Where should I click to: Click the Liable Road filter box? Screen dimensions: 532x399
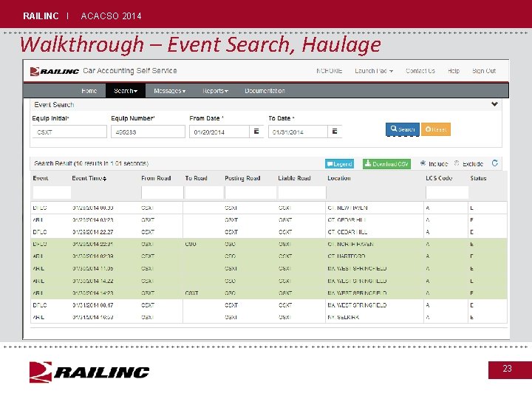tap(301, 192)
